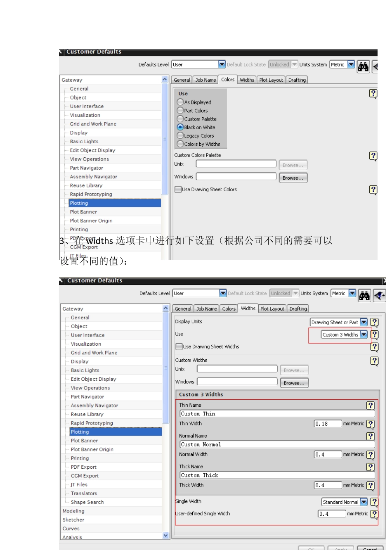The height and width of the screenshot is (555, 392).
Task: Open help for Thin Name
Action: (371, 406)
